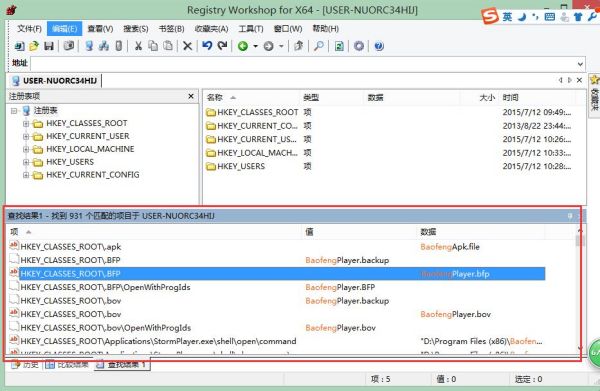
Task: Click the connect computer toolbar icon
Action: tap(89, 46)
